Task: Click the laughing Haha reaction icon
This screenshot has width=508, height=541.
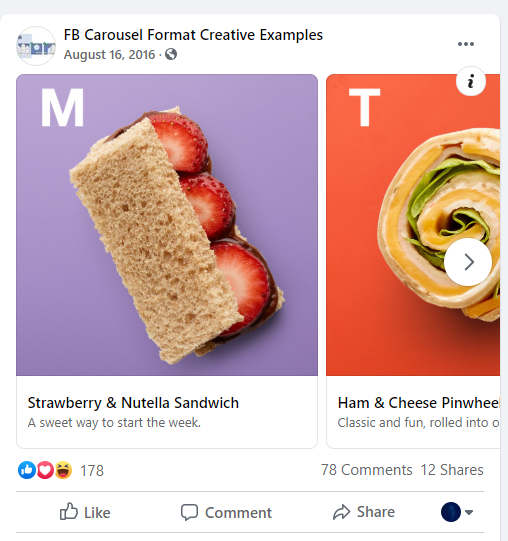Action: tap(63, 470)
